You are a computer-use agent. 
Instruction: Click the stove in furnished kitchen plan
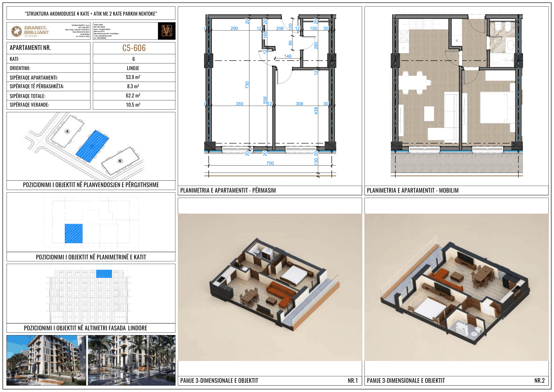pyautogui.click(x=404, y=36)
